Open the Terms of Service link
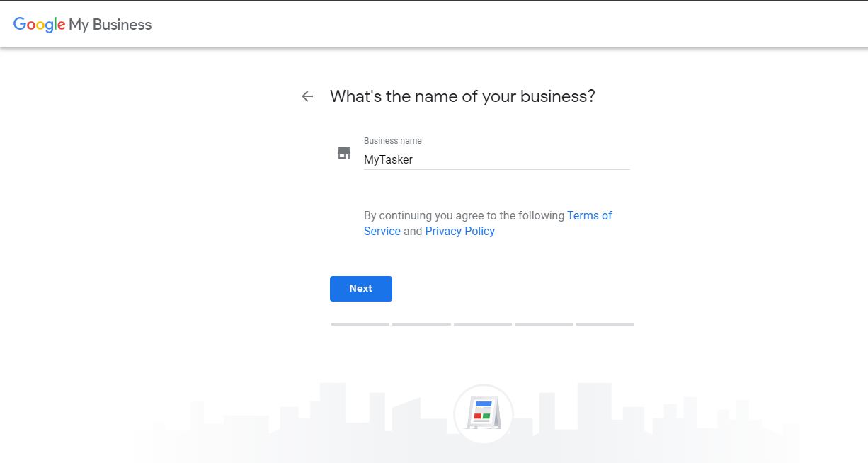The width and height of the screenshot is (868, 463). click(488, 223)
